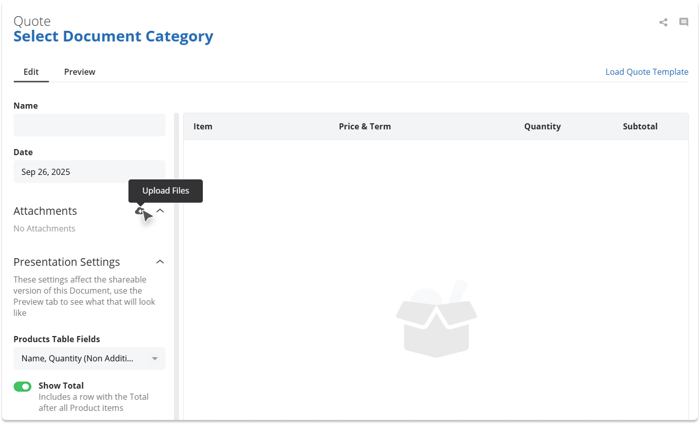
Task: Click the vertical sidebar scrollbar
Action: (176, 266)
